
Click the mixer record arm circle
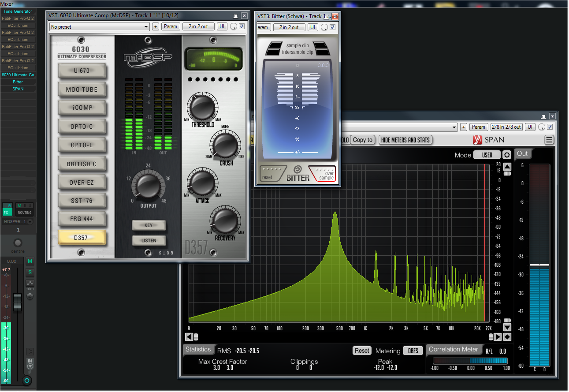(x=27, y=380)
